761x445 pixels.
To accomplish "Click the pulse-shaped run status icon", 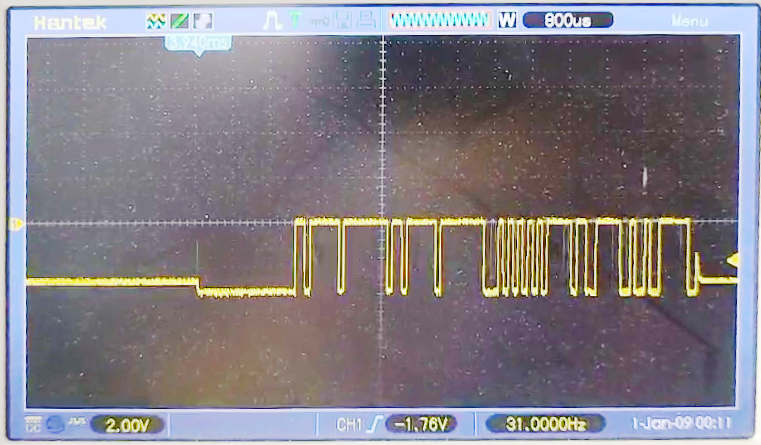I will click(x=272, y=20).
